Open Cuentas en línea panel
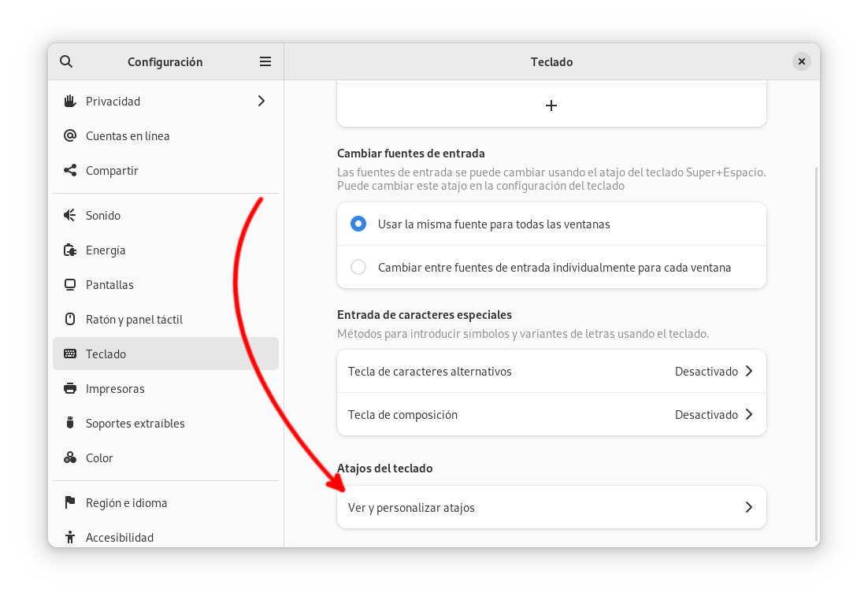Image resolution: width=868 pixels, height=600 pixels. pos(128,135)
